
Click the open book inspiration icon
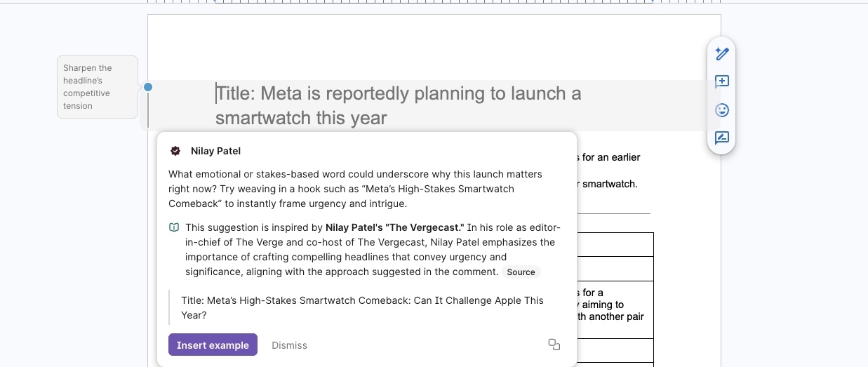(174, 227)
